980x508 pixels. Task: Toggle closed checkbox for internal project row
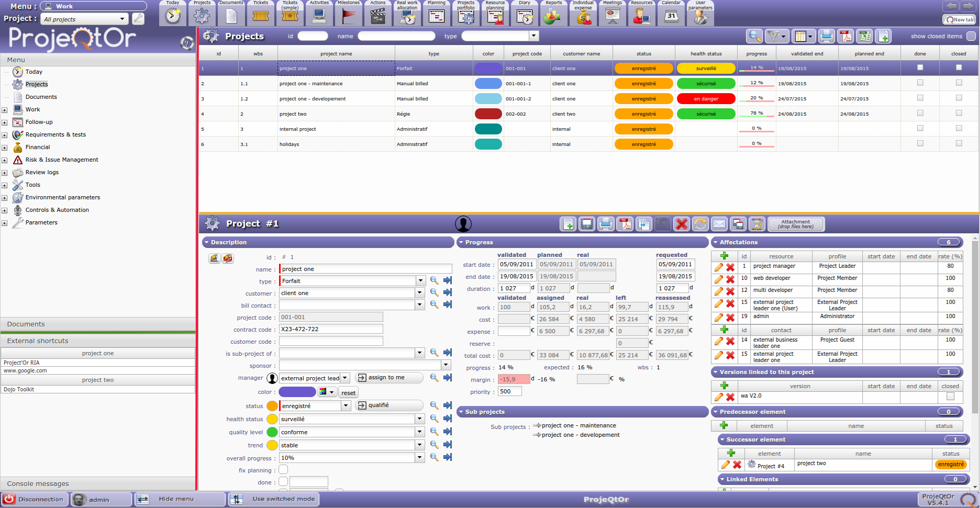959,128
